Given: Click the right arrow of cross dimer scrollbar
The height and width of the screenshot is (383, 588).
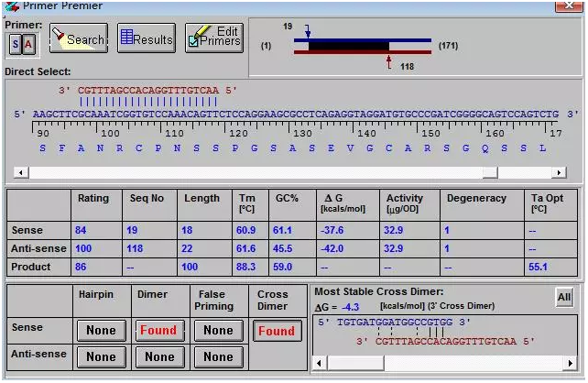Looking at the screenshot, I should [570, 363].
